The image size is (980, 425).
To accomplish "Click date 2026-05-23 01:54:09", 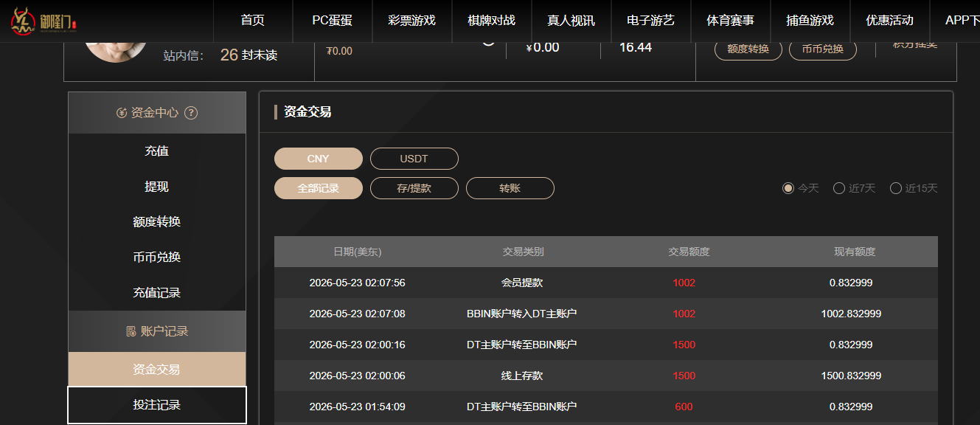I will pos(358,407).
